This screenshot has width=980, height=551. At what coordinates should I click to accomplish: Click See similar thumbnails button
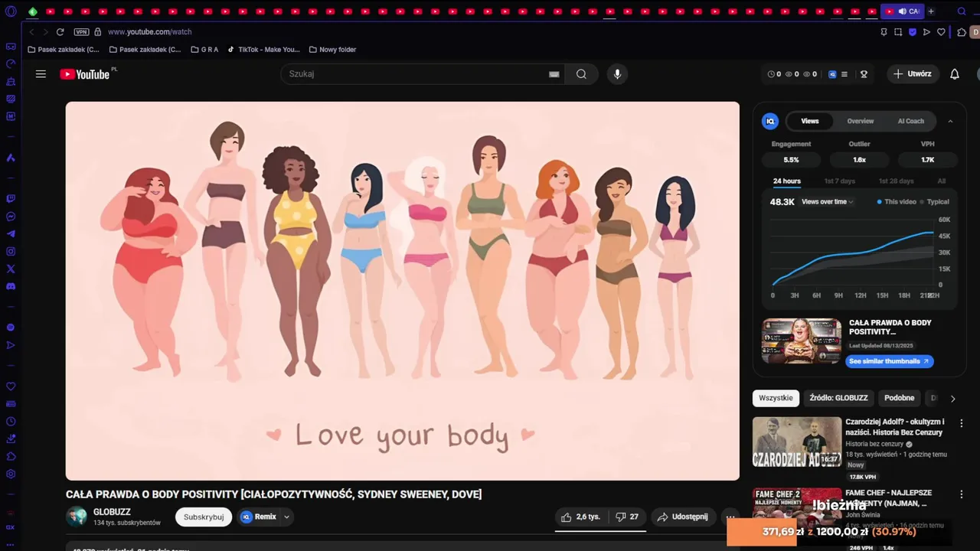pyautogui.click(x=890, y=361)
